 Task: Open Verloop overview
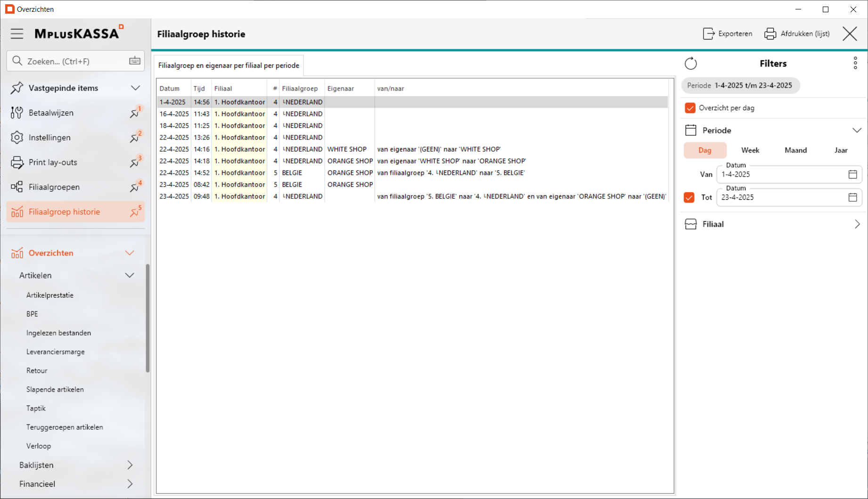(39, 446)
